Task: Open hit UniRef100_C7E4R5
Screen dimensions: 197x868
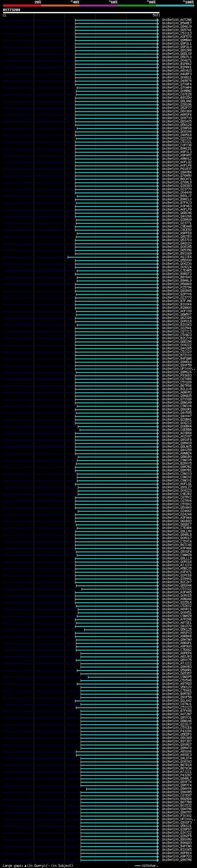Action: pos(176,271)
